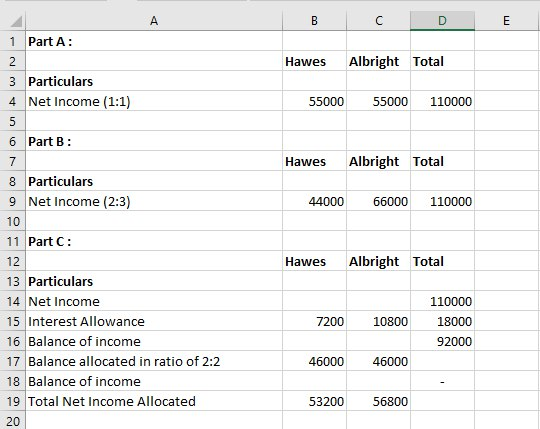Click 'Particulars' cell in row 3

click(154, 81)
